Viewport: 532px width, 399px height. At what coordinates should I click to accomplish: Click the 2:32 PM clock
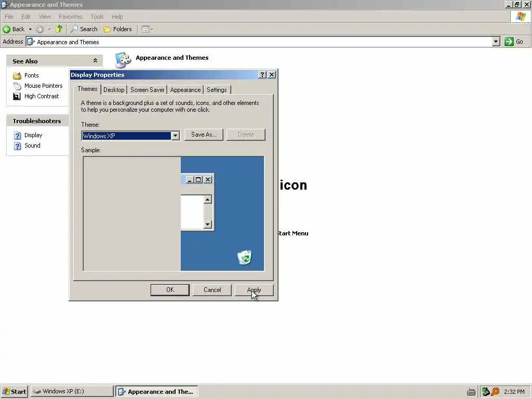coord(514,392)
